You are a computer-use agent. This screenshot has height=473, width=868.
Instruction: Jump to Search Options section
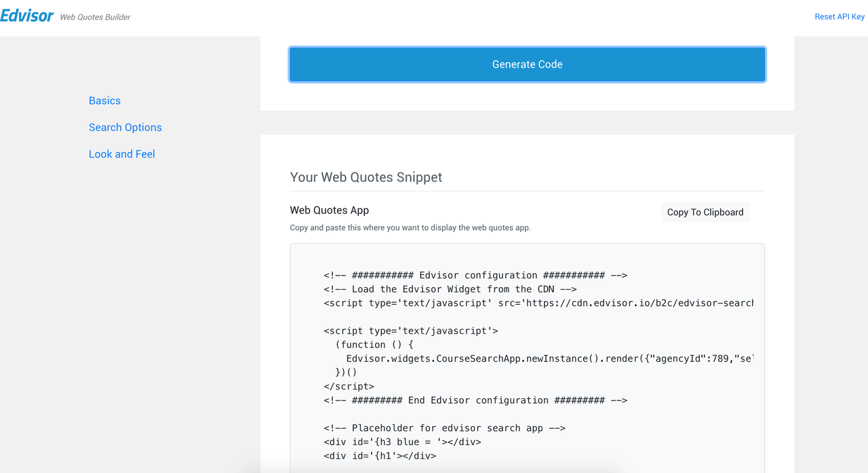(125, 128)
